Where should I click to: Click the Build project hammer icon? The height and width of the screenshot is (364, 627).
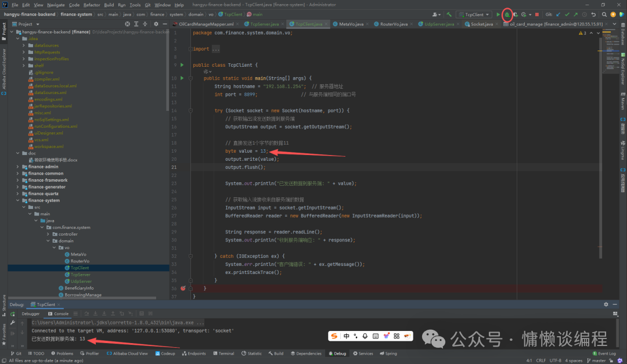449,15
